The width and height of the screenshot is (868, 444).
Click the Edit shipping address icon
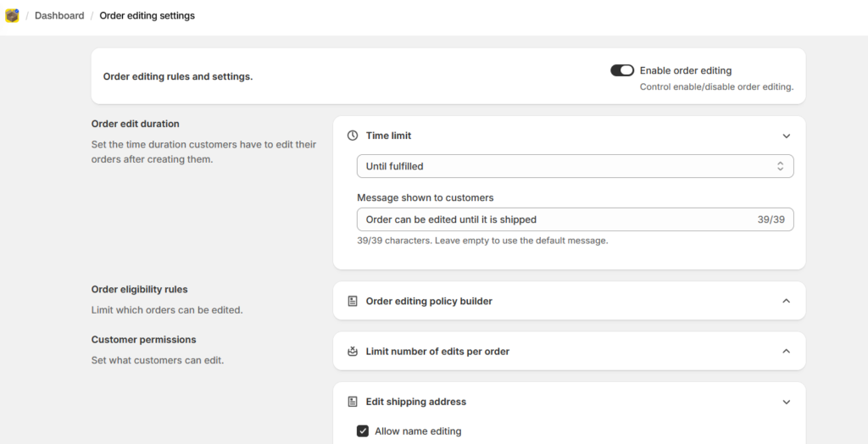(x=352, y=402)
